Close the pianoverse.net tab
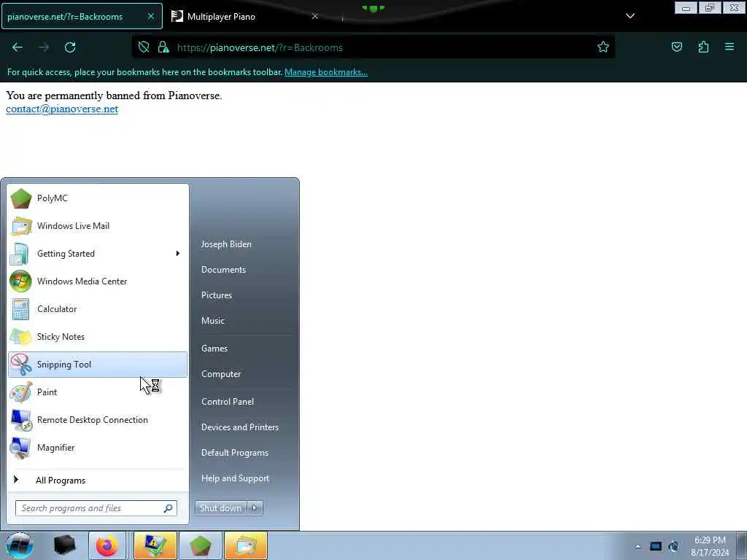This screenshot has height=560, width=747. 151,16
